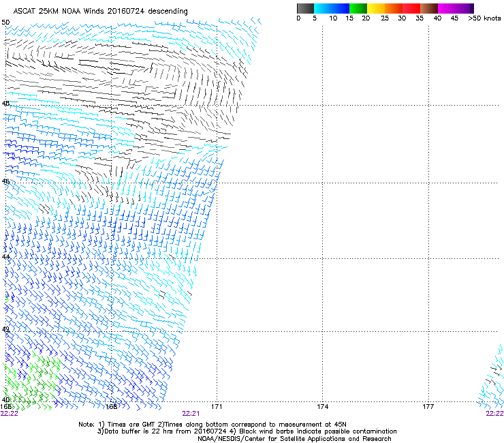The width and height of the screenshot is (504, 443).
Task: Click the yellow 20-25 knots color band
Action: 376,8
